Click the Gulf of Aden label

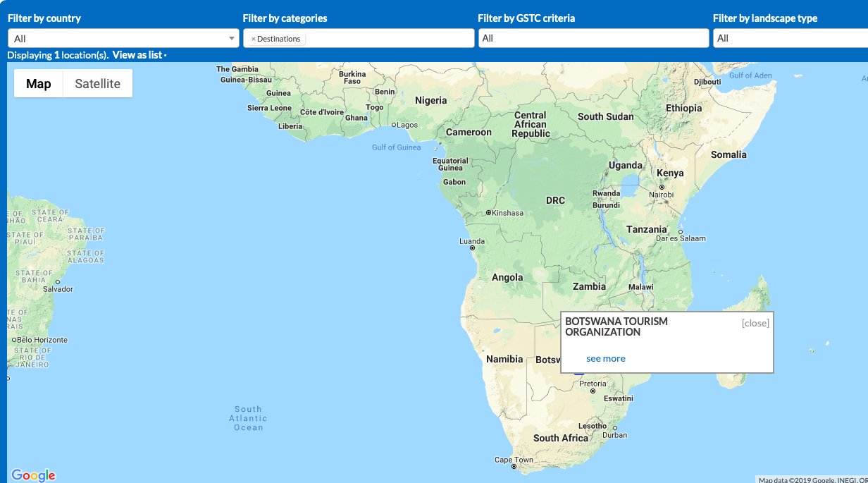tap(750, 75)
